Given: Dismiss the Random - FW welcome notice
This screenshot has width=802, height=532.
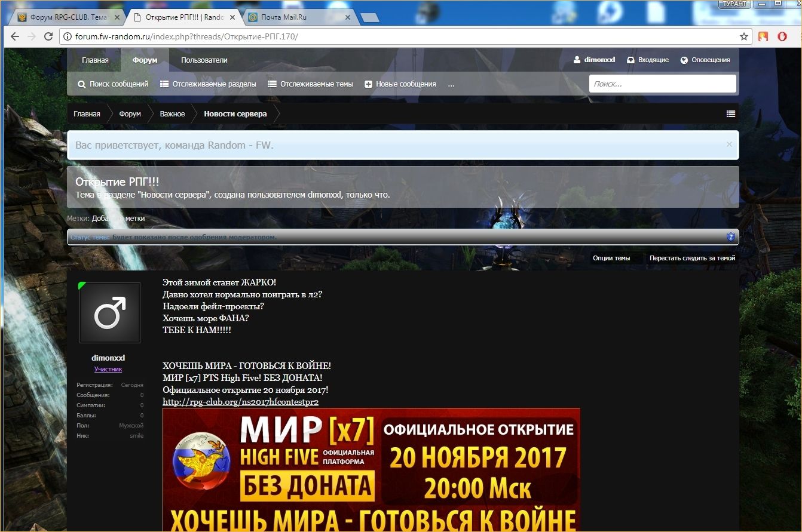Looking at the screenshot, I should (729, 144).
